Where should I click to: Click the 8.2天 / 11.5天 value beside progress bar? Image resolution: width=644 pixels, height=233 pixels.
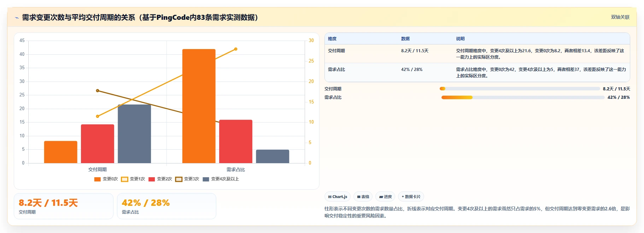[x=616, y=89]
